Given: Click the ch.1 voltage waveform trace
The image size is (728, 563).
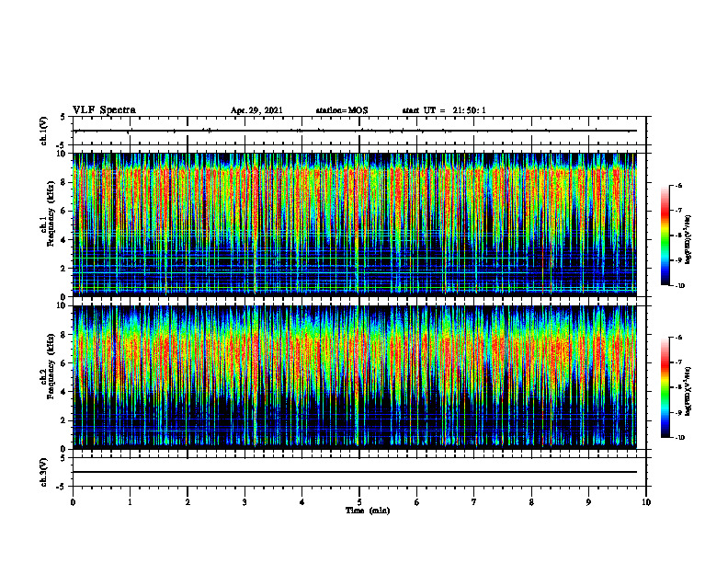Looking at the screenshot, I should pyautogui.click(x=355, y=131).
